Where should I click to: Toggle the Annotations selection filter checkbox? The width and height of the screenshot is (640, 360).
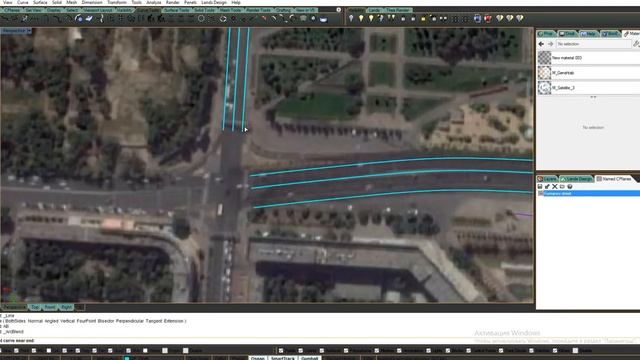[x=399, y=350]
